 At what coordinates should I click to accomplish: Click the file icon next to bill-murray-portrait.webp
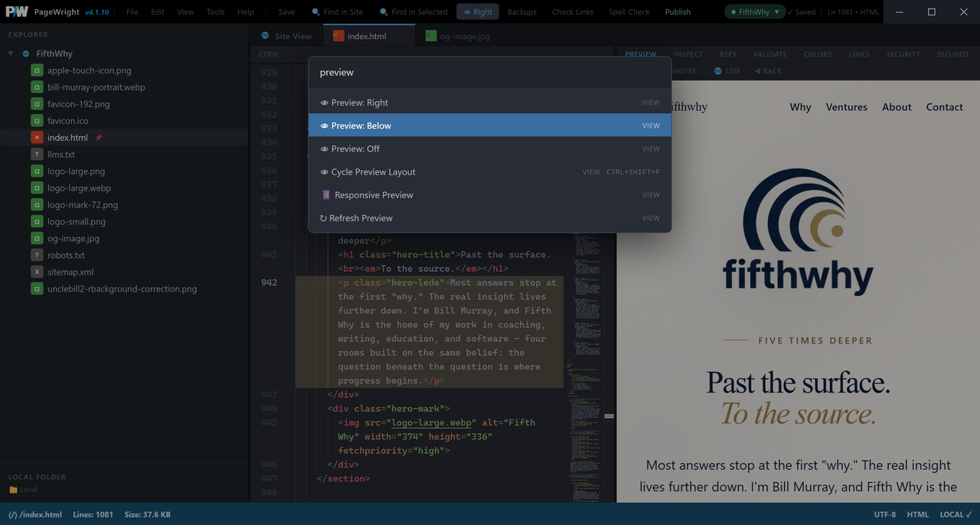(37, 87)
